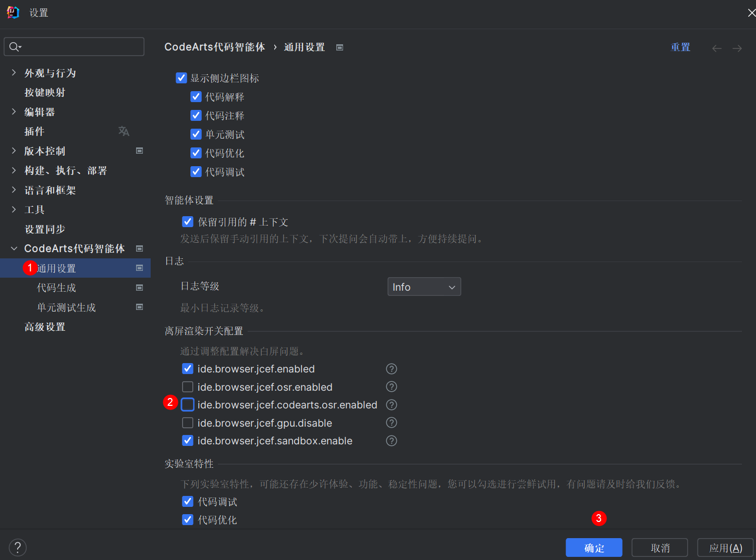Click 重置 link to reset settings

(x=680, y=47)
